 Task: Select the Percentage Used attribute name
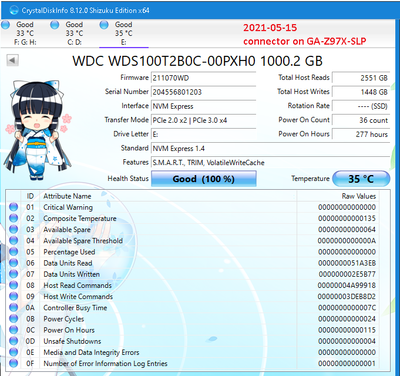click(69, 252)
